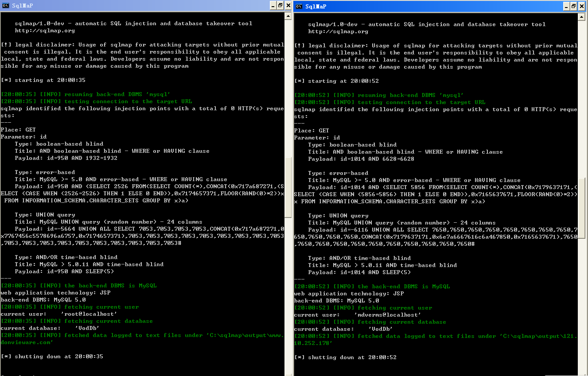Image resolution: width=588 pixels, height=376 pixels.
Task: Close the right SqlMaP window
Action: pyautogui.click(x=582, y=6)
